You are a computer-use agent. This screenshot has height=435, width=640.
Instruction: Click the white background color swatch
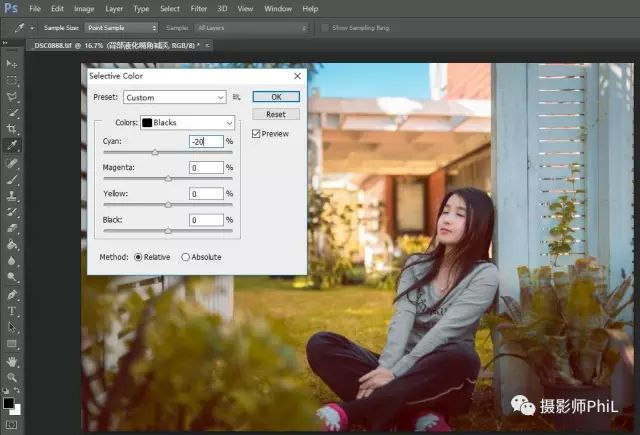tap(17, 410)
